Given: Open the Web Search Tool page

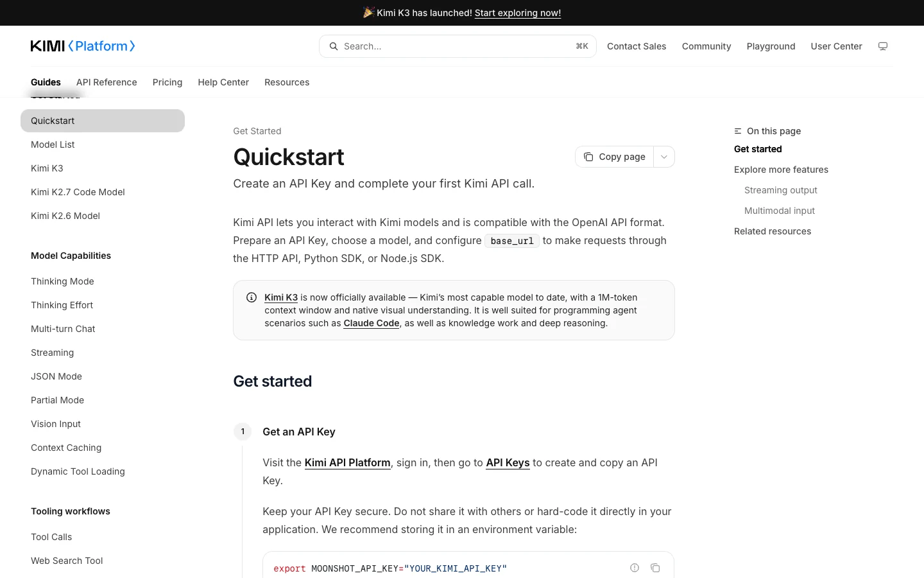Looking at the screenshot, I should point(67,561).
